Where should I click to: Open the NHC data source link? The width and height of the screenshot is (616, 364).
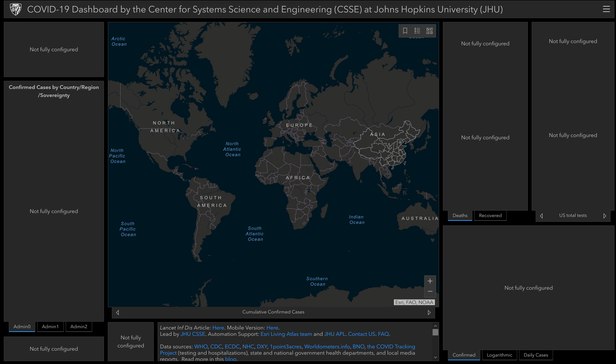click(x=248, y=347)
